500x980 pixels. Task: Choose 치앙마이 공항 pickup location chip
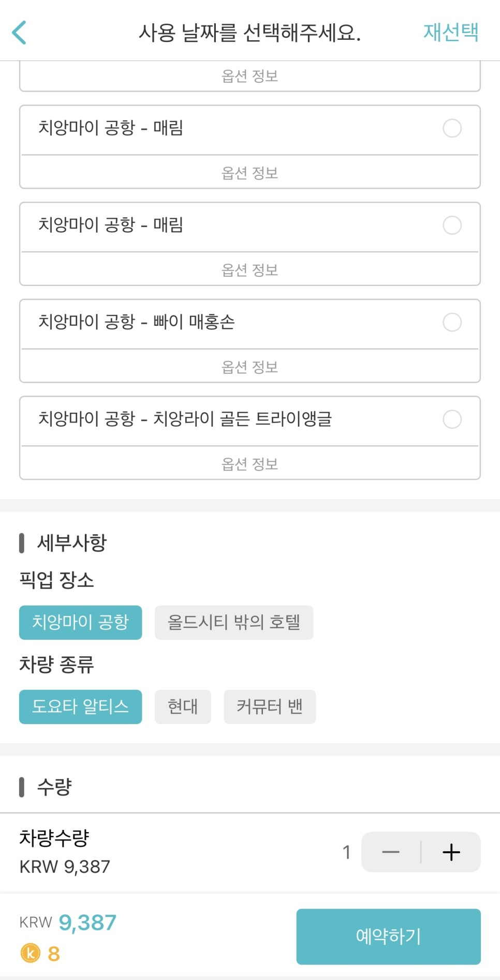coord(80,622)
